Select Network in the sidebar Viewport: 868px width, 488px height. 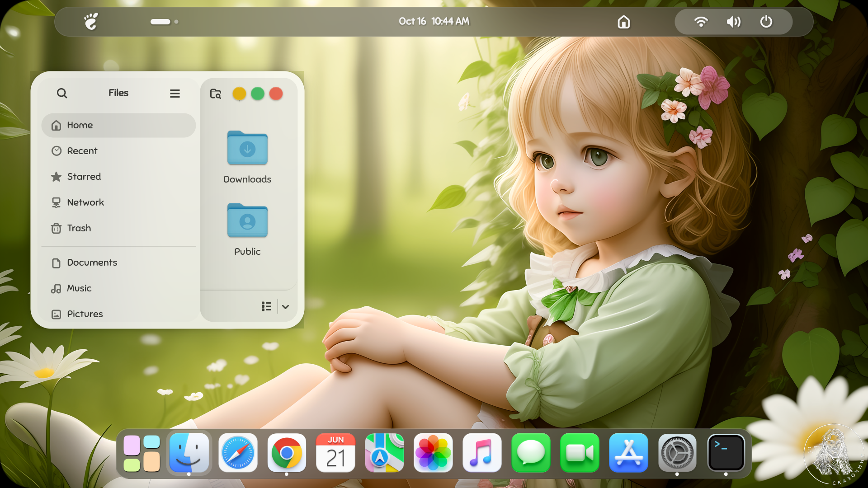click(118, 202)
